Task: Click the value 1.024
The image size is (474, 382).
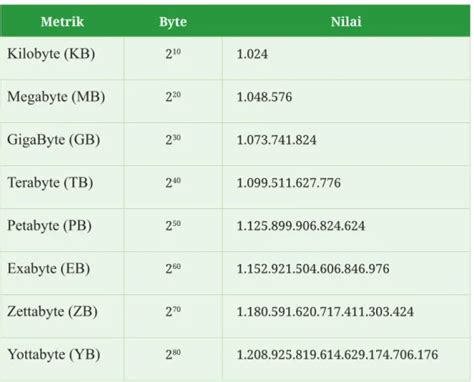Action: 252,54
